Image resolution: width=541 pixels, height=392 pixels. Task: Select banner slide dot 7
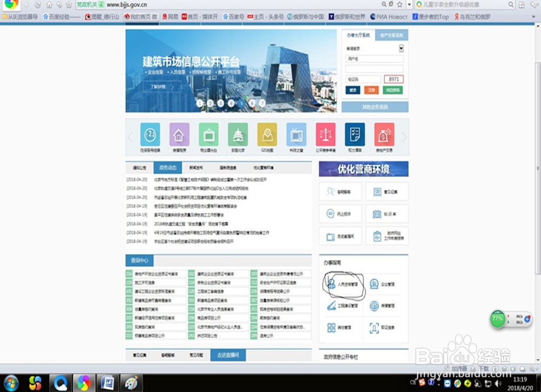[x=262, y=103]
